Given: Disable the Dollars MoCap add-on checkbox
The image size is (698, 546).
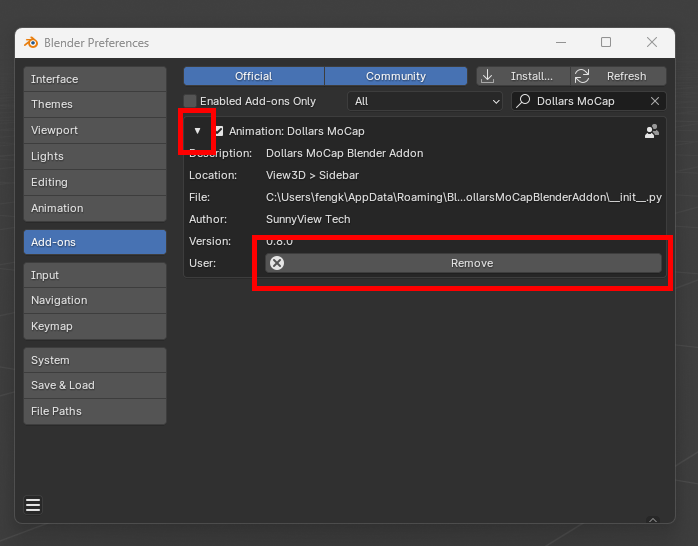Looking at the screenshot, I should pos(219,131).
